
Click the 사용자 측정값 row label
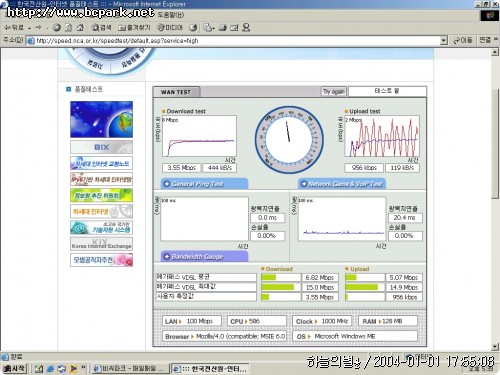[x=206, y=297]
